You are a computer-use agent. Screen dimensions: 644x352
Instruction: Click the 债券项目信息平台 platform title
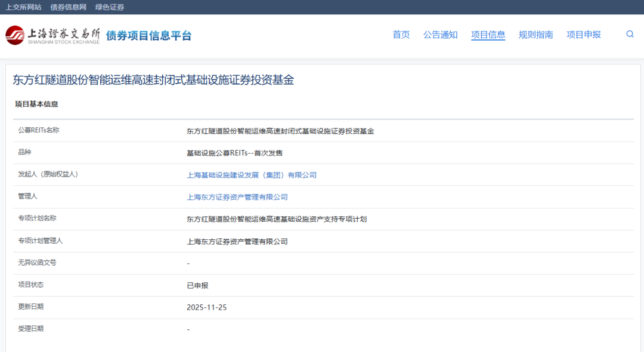tap(148, 35)
